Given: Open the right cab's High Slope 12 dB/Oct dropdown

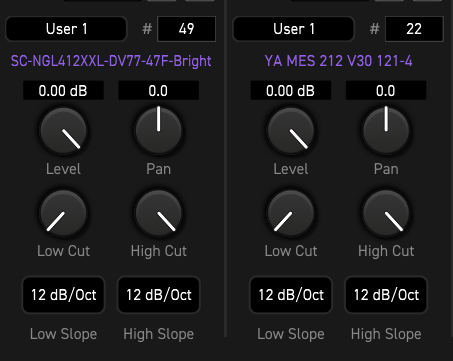Looking at the screenshot, I should click(386, 295).
